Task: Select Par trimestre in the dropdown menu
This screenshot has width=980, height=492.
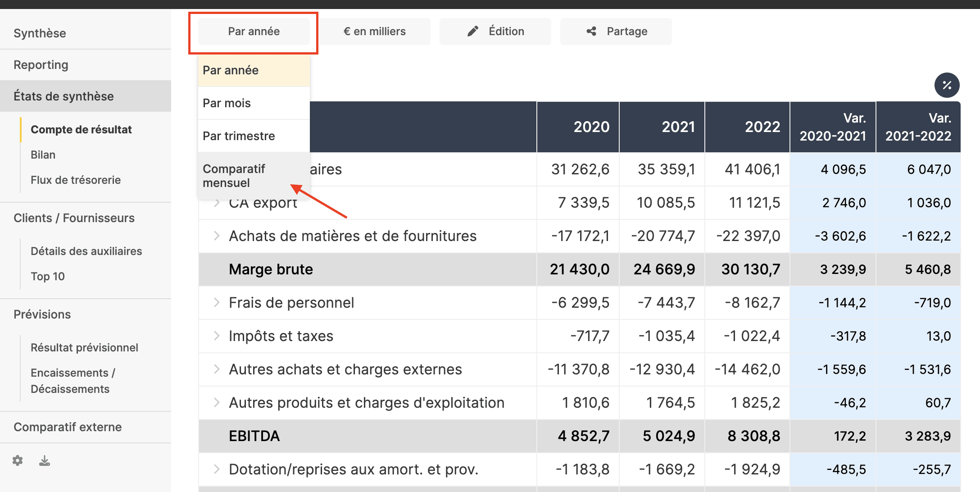Action: (238, 135)
